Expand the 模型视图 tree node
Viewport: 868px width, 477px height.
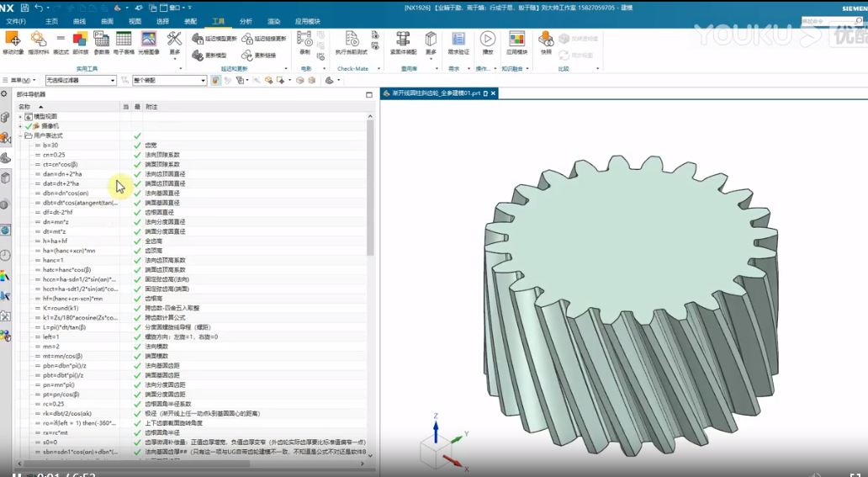20,116
